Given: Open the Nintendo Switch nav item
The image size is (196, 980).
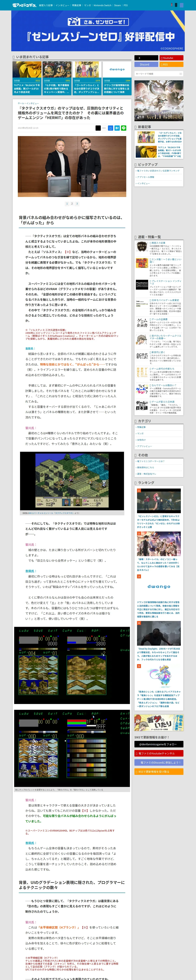Looking at the screenshot, I should point(102,5).
